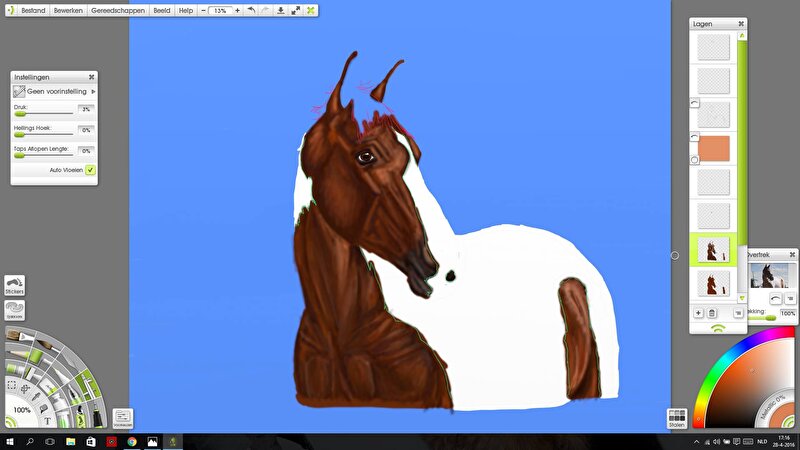Screen dimensions: 800x450
Task: Add a new layer with plus button
Action: click(x=697, y=313)
